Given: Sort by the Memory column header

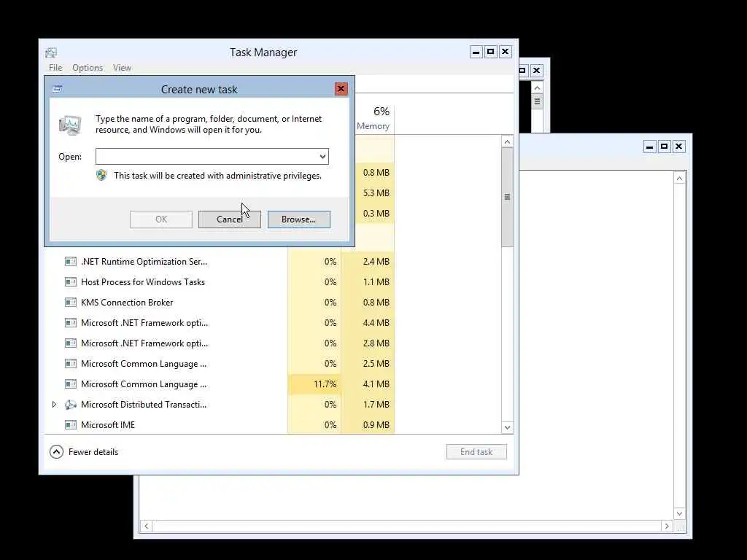Looking at the screenshot, I should click(373, 125).
